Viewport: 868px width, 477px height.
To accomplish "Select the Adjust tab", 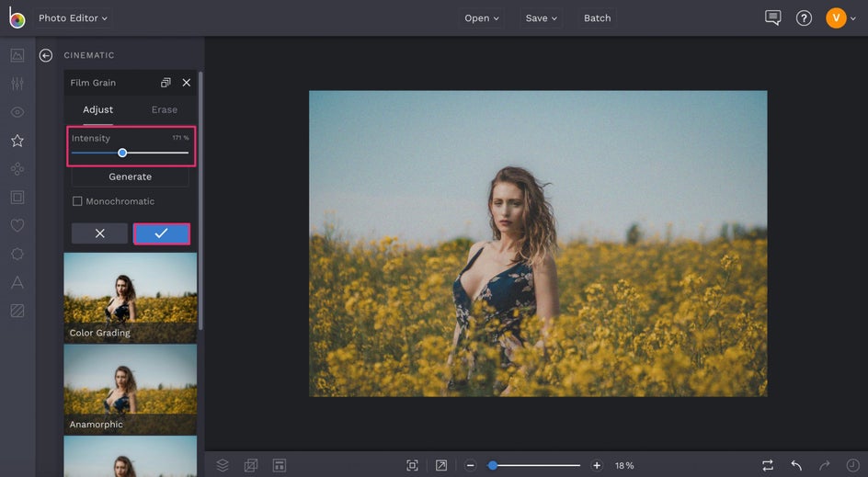I will (x=97, y=109).
